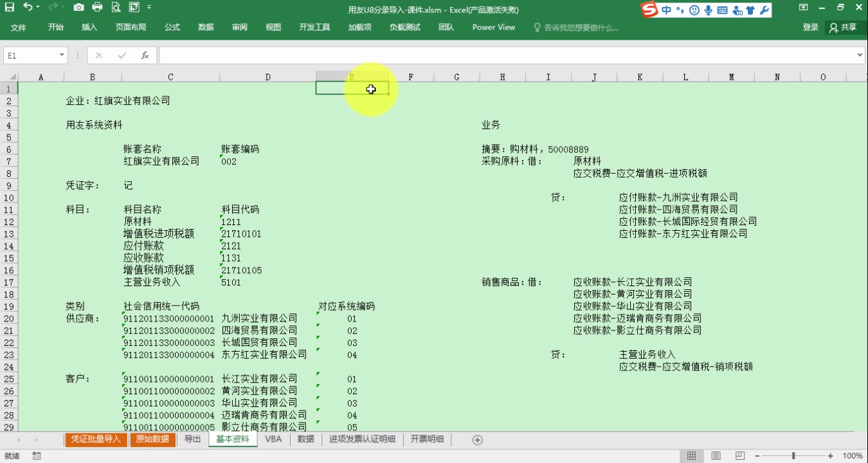Open the Page Layout view icon in status bar
868x463 pixels.
pos(715,455)
